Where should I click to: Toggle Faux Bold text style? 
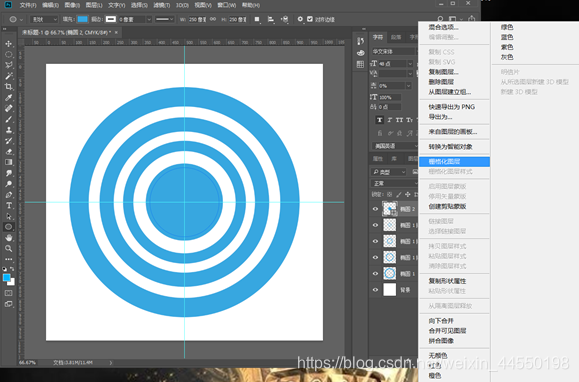[x=379, y=120]
